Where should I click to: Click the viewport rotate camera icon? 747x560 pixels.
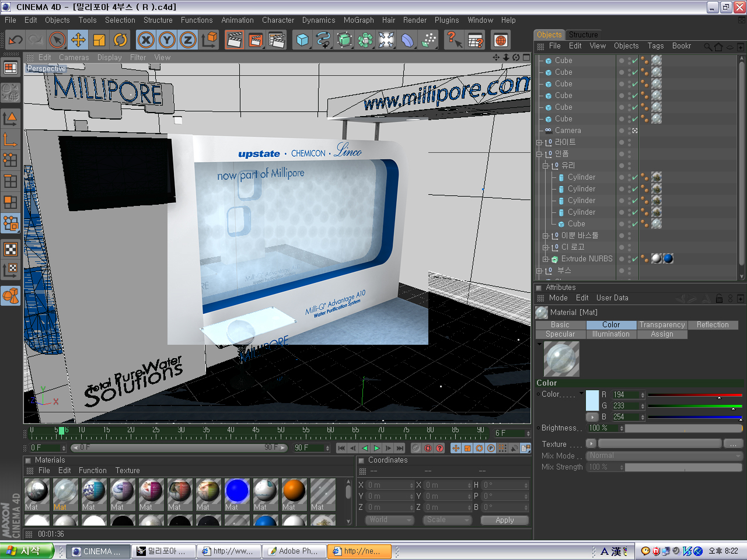click(x=516, y=57)
